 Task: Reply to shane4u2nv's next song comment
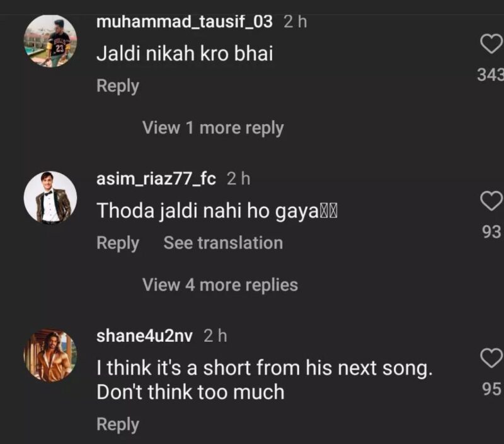(118, 424)
